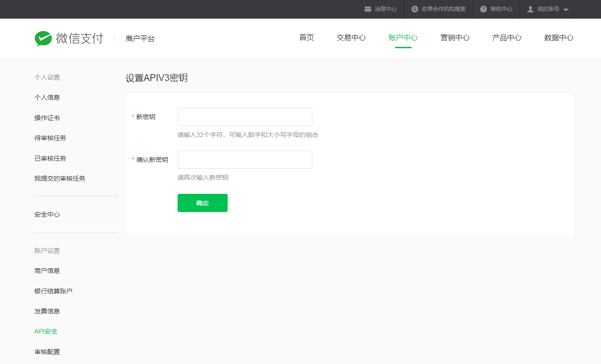Open 帮助中心 link
The image size is (601, 364).
click(x=501, y=9)
